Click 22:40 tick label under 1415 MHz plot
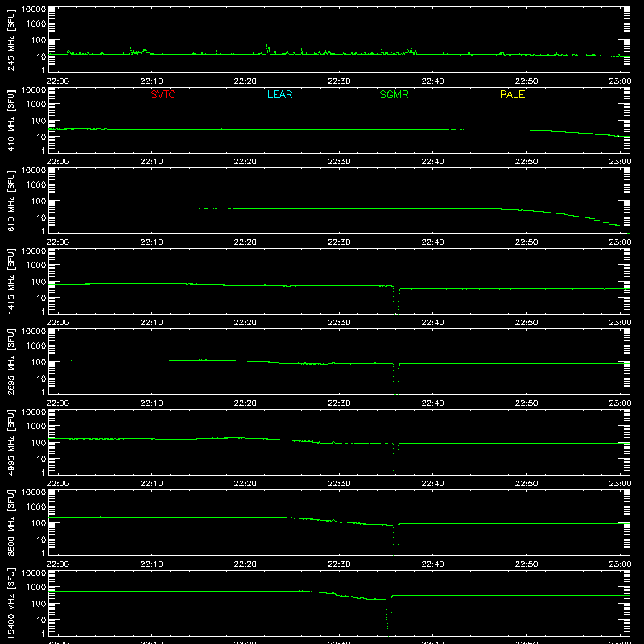The image size is (644, 644). 432,323
